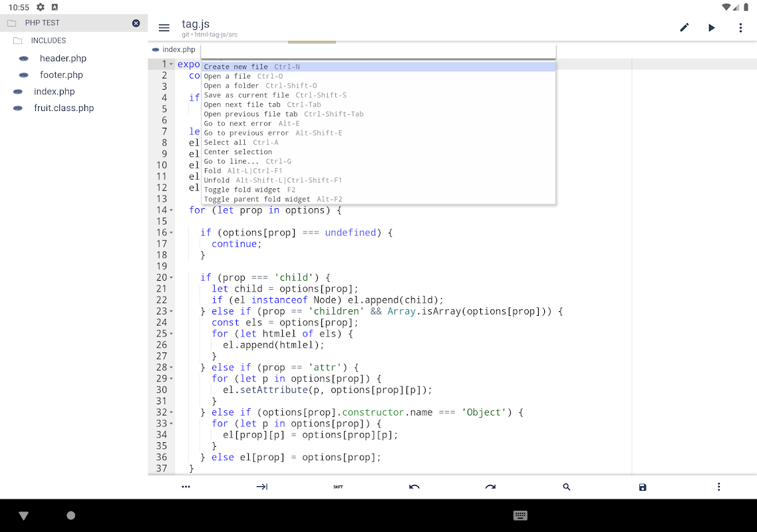Choose Save as current file command
The width and height of the screenshot is (757, 532).
pos(378,95)
